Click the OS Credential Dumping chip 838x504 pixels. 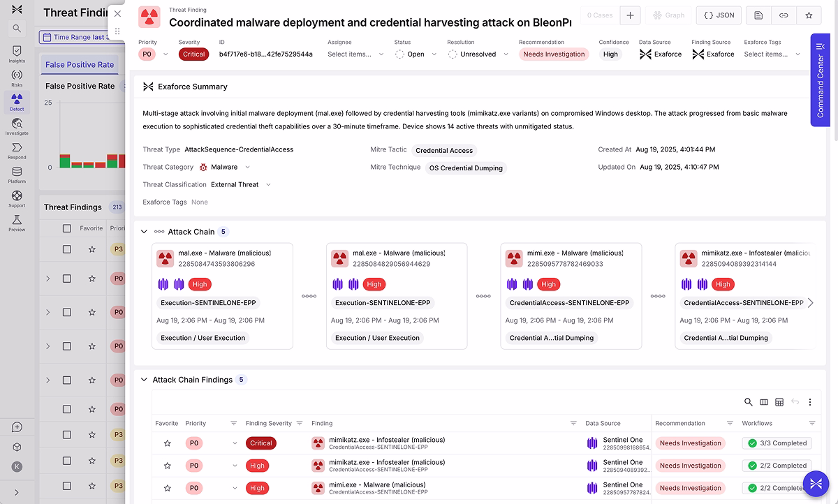pos(466,168)
